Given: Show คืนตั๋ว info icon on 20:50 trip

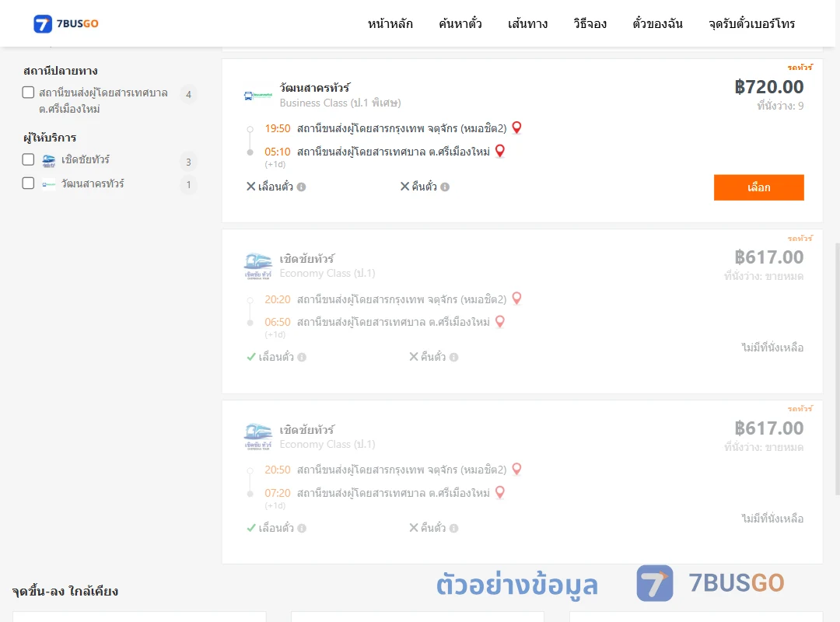Looking at the screenshot, I should [x=454, y=528].
